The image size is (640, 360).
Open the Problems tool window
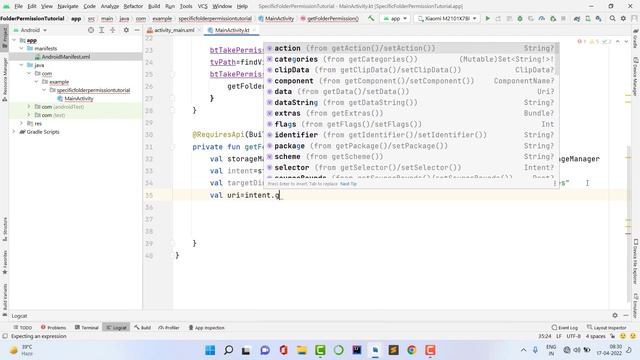pyautogui.click(x=53, y=327)
